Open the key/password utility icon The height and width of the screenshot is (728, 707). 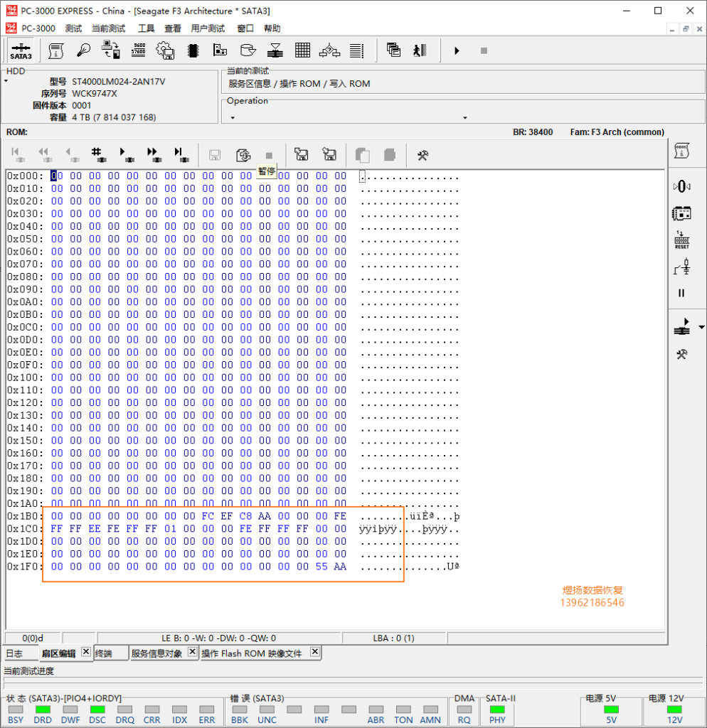[x=84, y=50]
